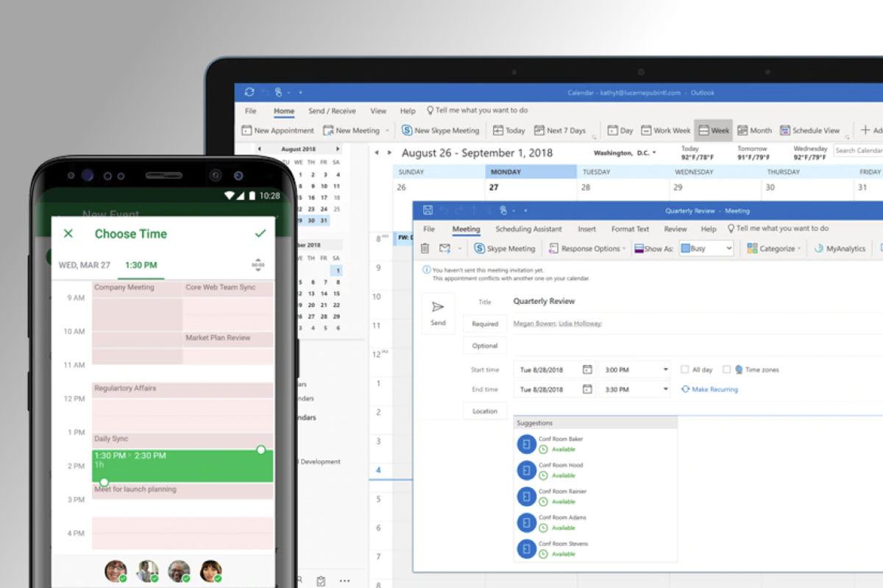Screen dimensions: 883x588
Task: Open the Insert tab in the meeting window
Action: tap(586, 229)
